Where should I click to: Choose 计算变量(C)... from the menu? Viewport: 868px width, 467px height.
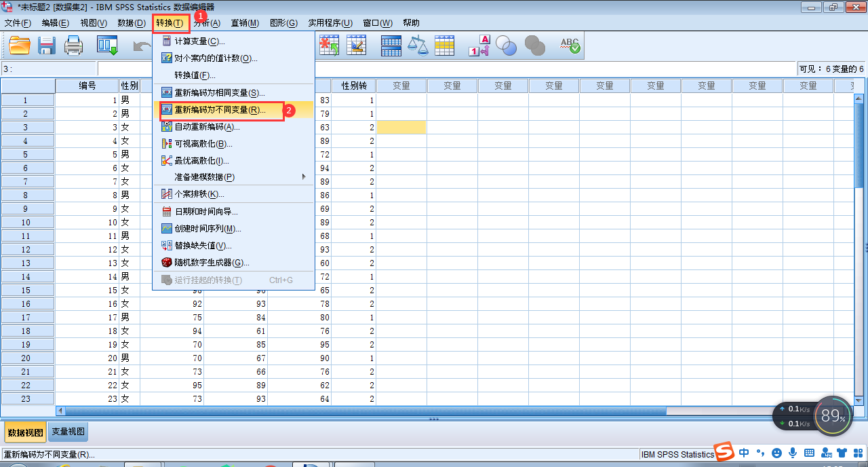pos(233,41)
